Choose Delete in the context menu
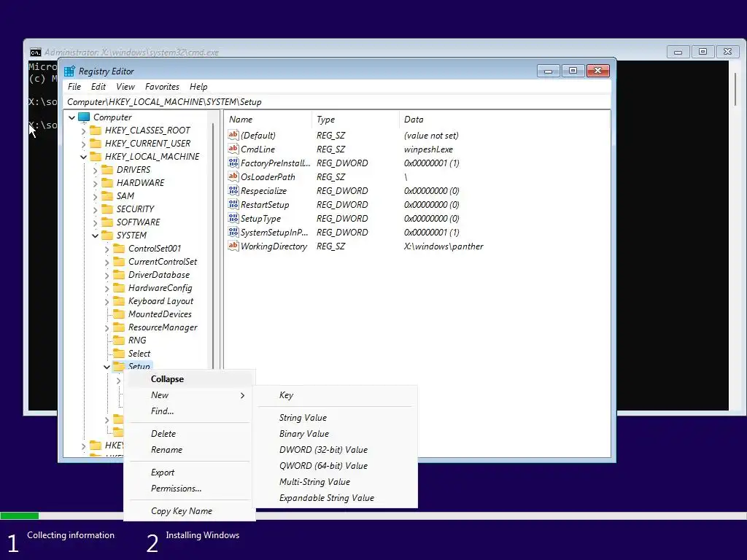 coord(190,434)
